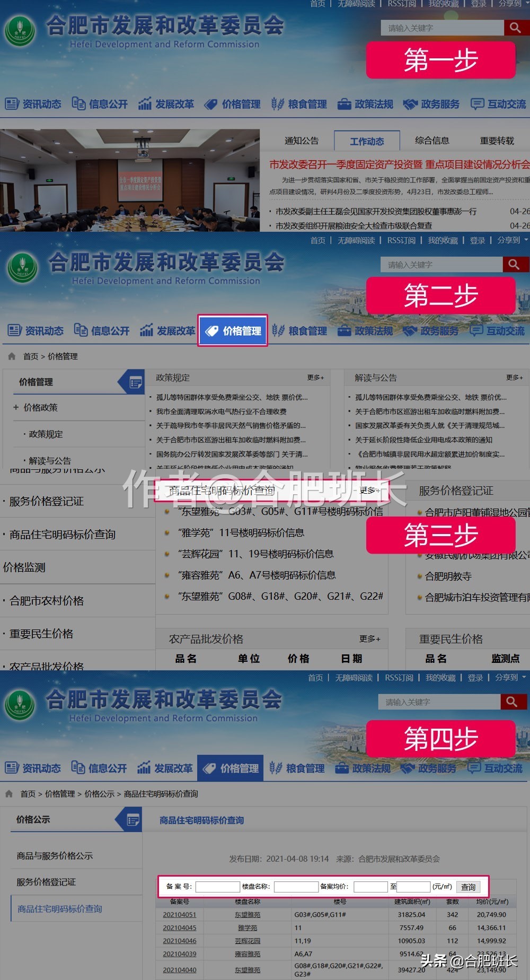
Task: Focus the 楼盘名称 input field
Action: pyautogui.click(x=296, y=887)
